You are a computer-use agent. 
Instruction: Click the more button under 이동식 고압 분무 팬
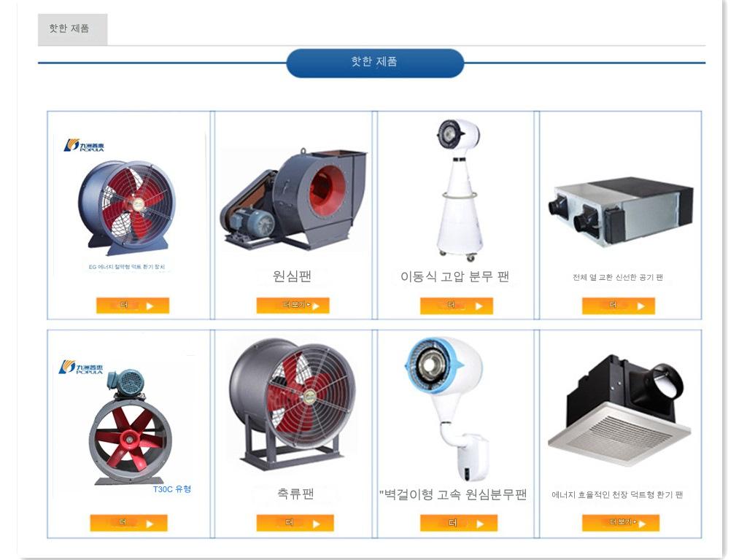point(457,306)
